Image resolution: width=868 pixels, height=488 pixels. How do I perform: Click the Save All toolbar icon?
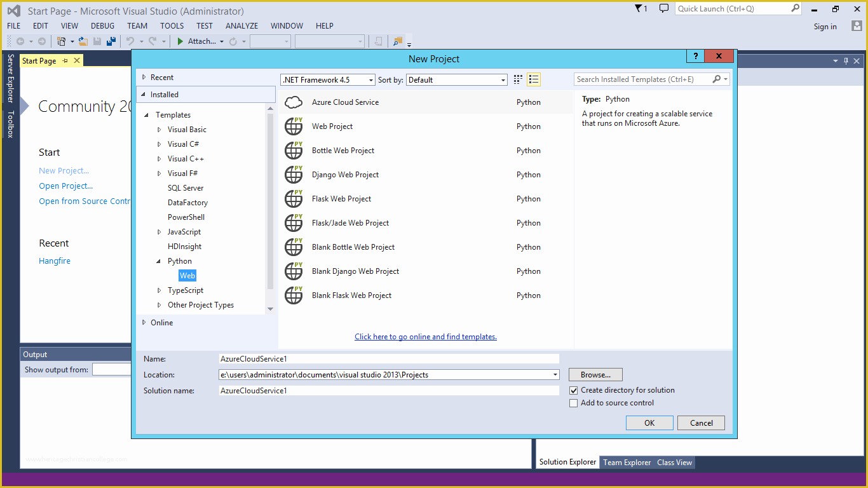pos(111,41)
